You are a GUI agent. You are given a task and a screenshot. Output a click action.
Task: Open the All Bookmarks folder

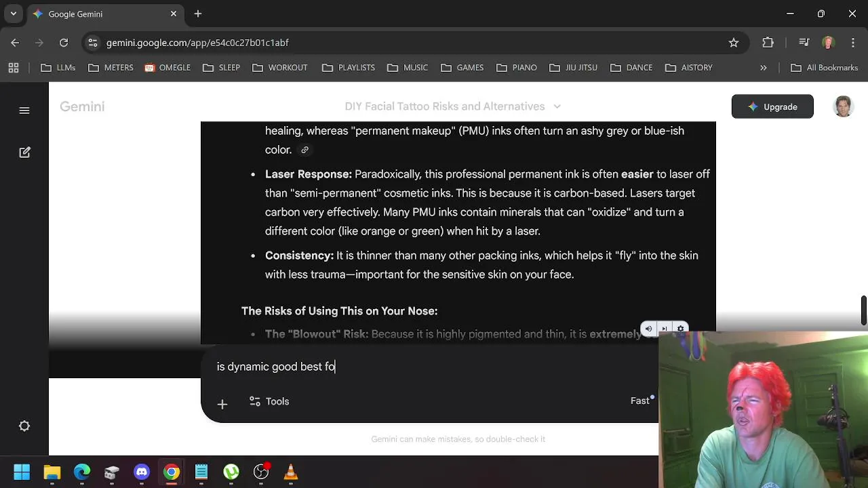pos(825,68)
